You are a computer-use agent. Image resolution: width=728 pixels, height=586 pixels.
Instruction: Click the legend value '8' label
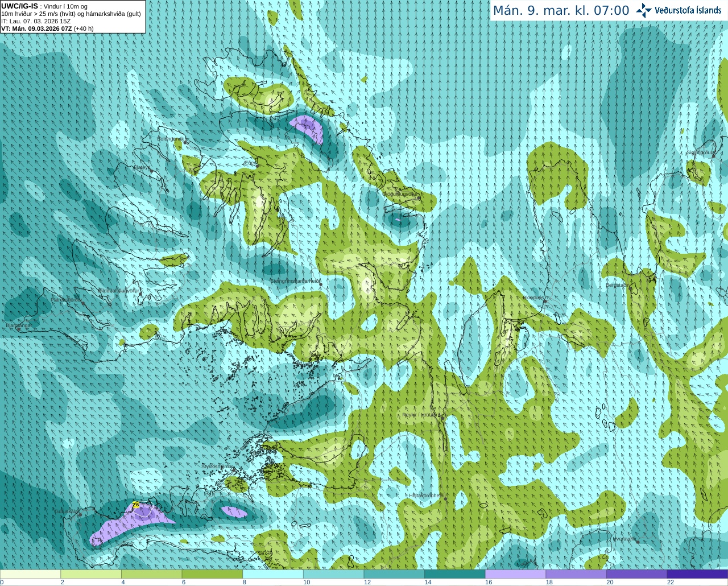point(245,582)
